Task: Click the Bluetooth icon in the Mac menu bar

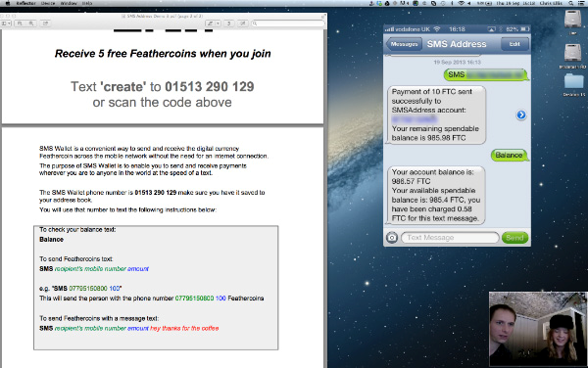Action: point(452,3)
